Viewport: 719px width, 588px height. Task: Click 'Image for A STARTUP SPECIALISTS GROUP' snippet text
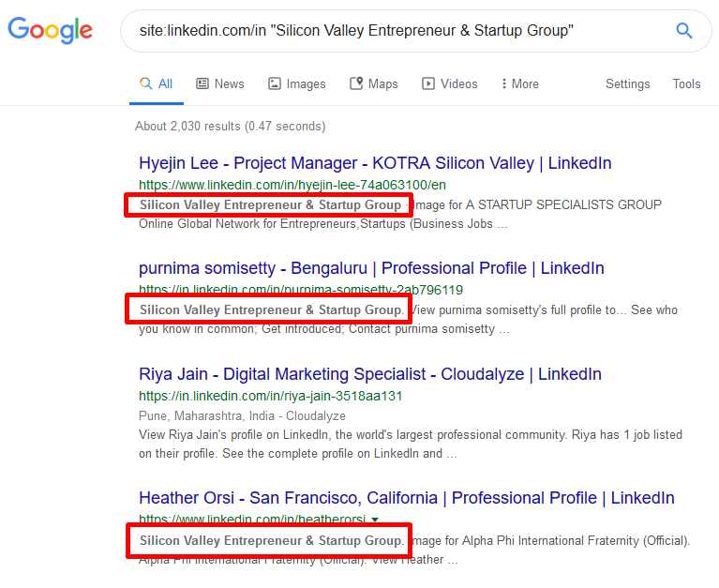click(x=537, y=204)
